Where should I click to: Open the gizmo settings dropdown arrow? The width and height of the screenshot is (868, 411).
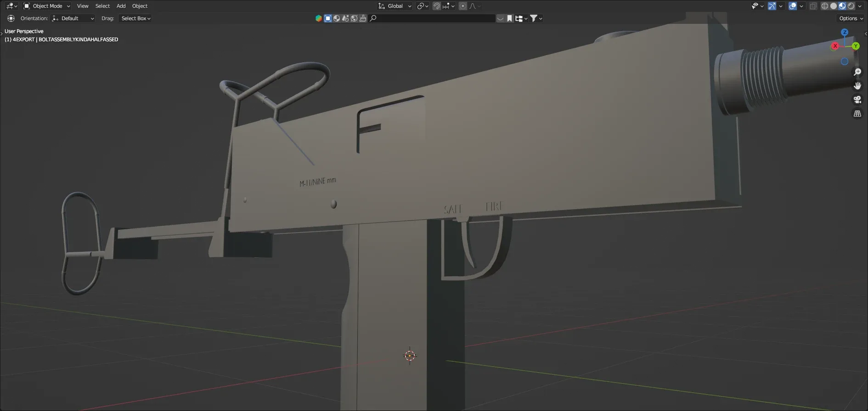pos(781,6)
